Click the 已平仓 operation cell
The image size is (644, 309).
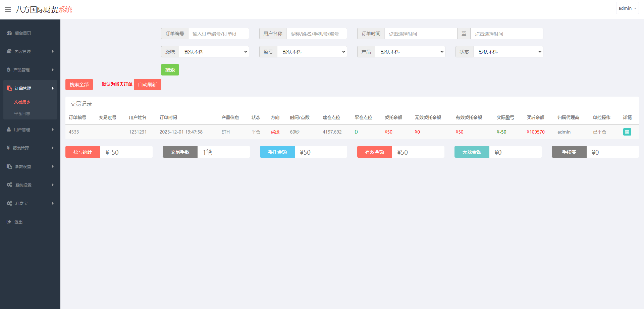click(x=599, y=132)
